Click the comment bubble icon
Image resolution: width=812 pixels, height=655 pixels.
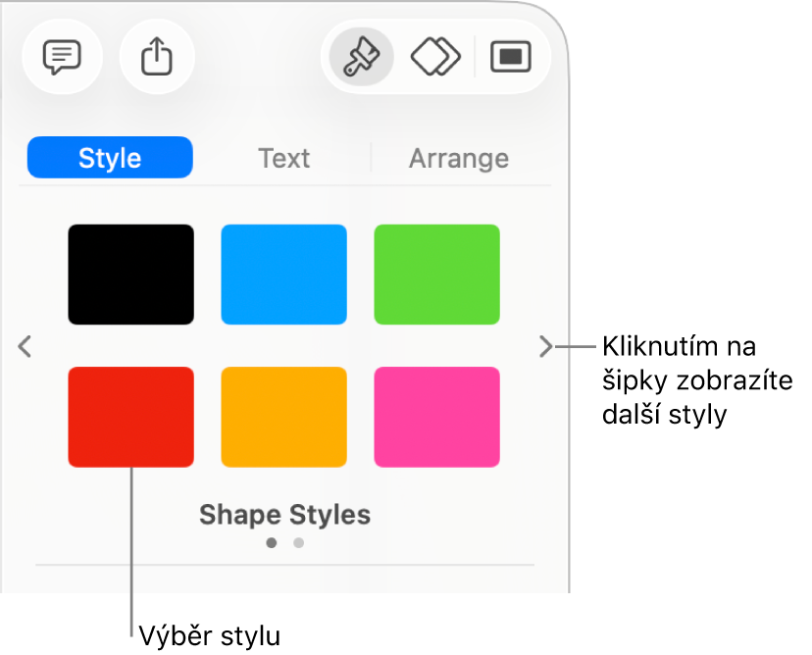coord(62,57)
